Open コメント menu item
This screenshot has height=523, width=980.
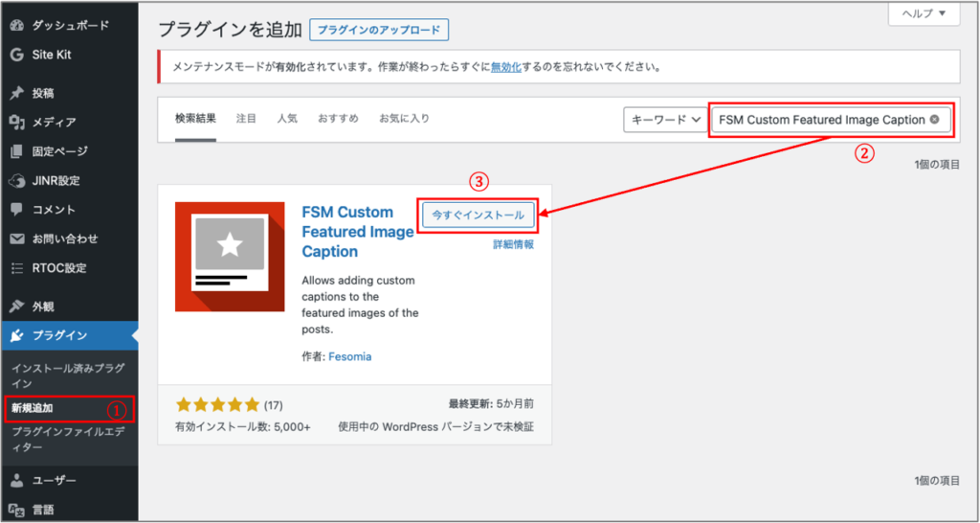70,210
